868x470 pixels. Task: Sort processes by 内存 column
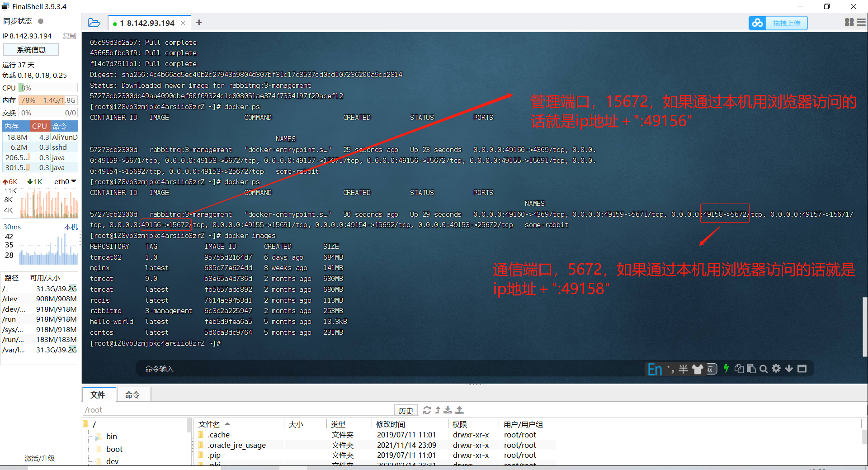pos(16,126)
